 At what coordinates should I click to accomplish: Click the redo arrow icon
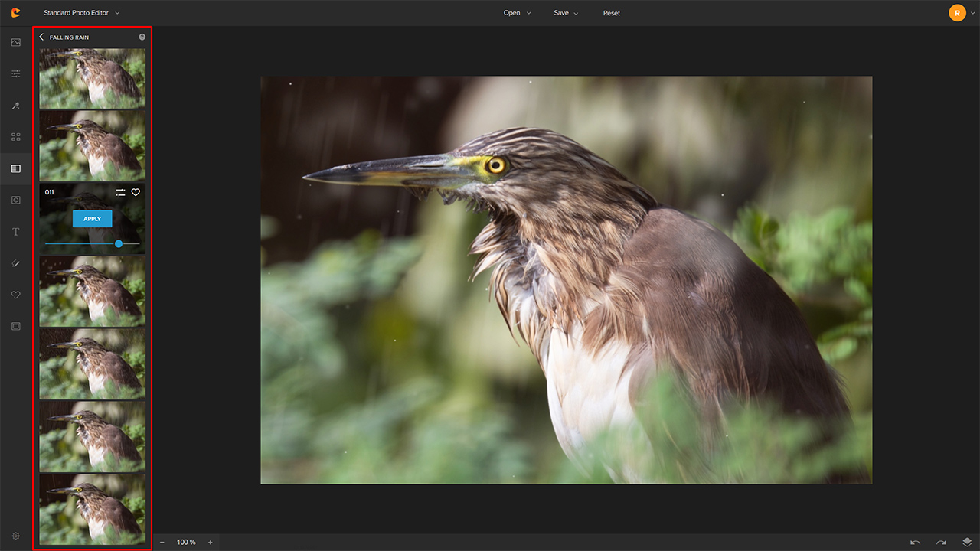tap(941, 542)
